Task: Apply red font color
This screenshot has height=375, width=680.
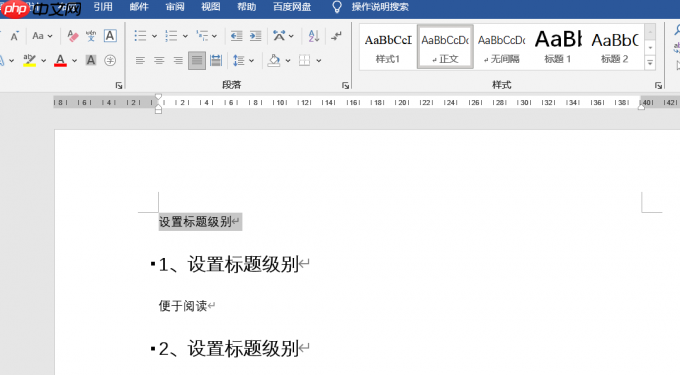Action: click(x=60, y=60)
